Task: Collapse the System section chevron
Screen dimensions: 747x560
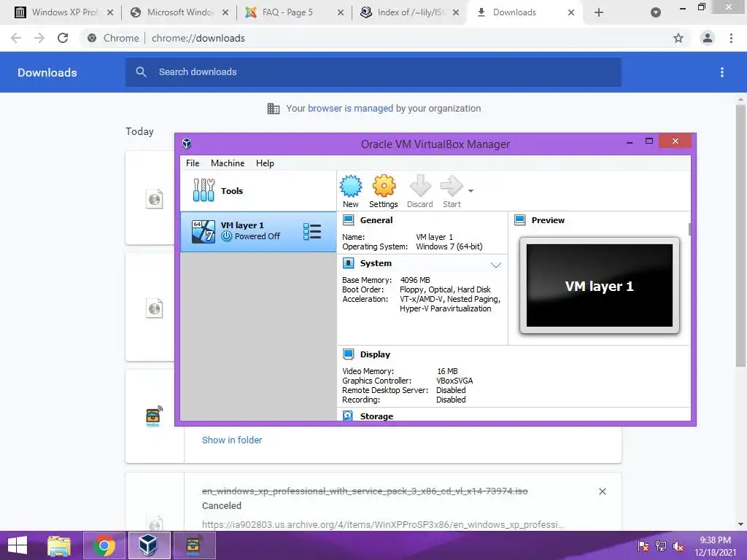Action: pyautogui.click(x=496, y=265)
